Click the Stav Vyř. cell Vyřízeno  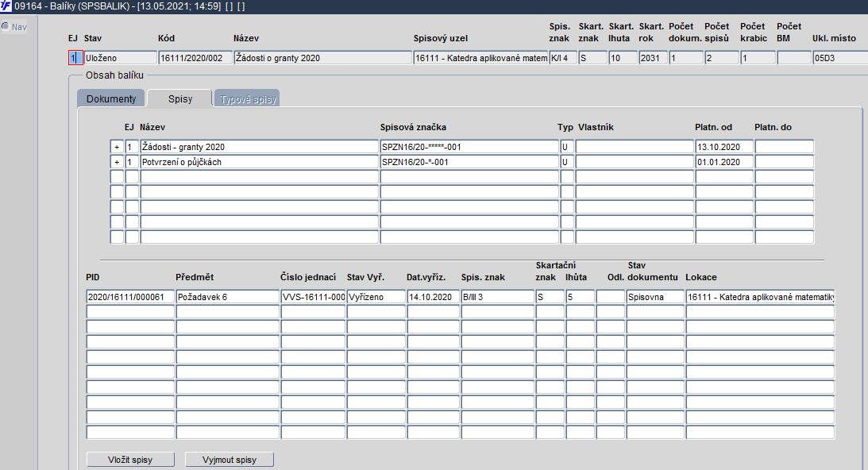point(376,297)
